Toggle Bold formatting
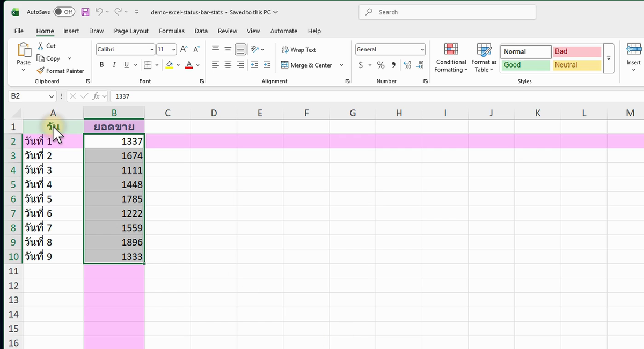The width and height of the screenshot is (644, 349). pyautogui.click(x=101, y=65)
